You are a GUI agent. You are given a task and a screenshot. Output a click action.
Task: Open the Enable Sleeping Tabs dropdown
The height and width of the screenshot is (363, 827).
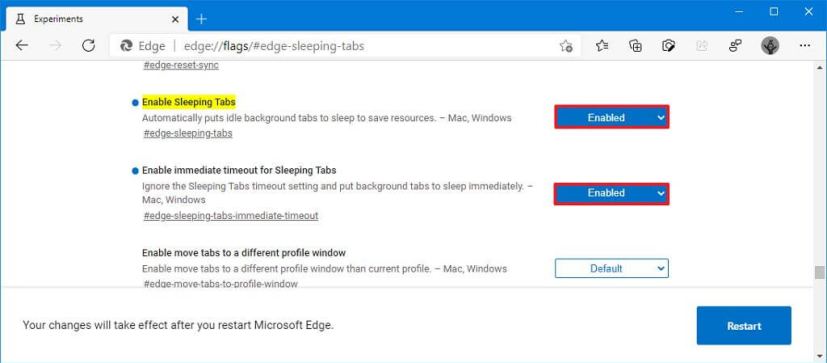point(612,117)
